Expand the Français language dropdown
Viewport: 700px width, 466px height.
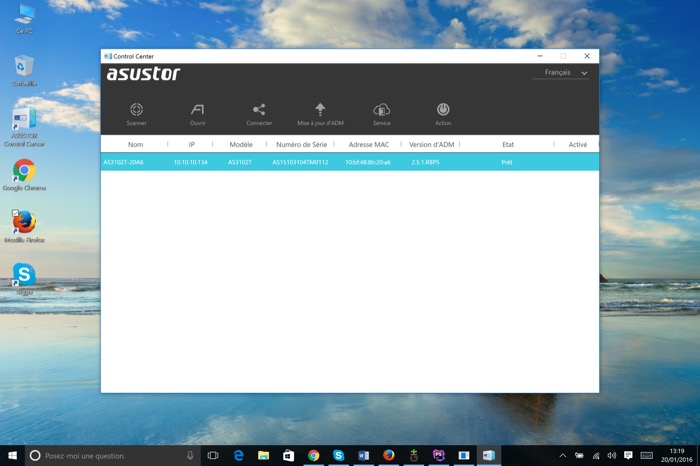[565, 73]
